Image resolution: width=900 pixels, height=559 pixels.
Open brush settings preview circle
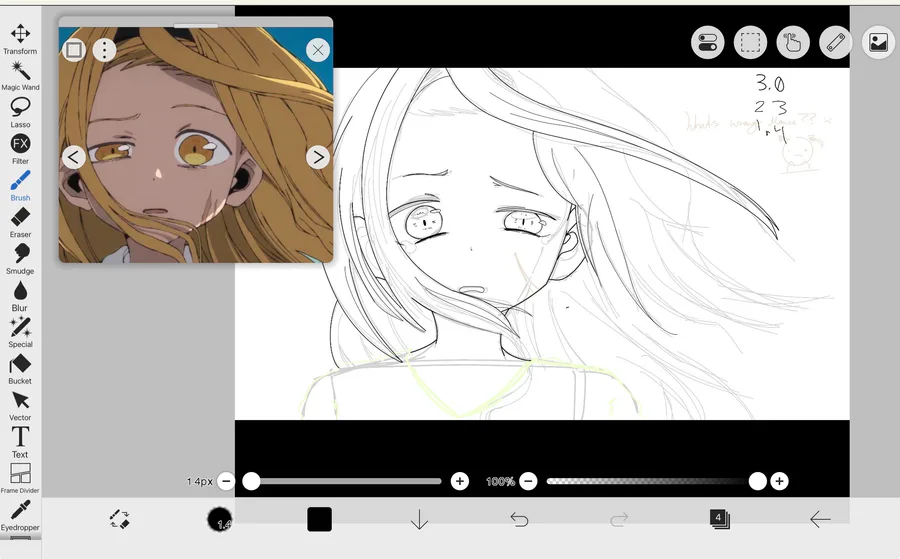click(219, 519)
